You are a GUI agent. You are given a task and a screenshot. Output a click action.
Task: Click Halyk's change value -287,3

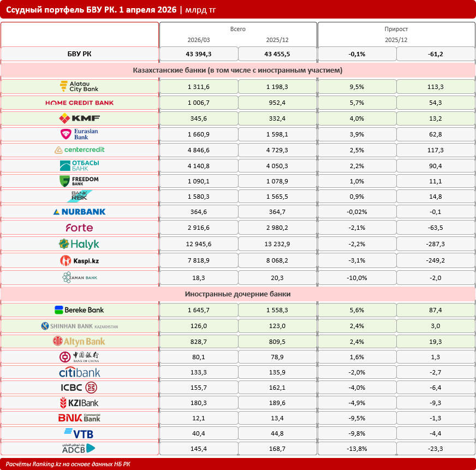click(x=435, y=244)
